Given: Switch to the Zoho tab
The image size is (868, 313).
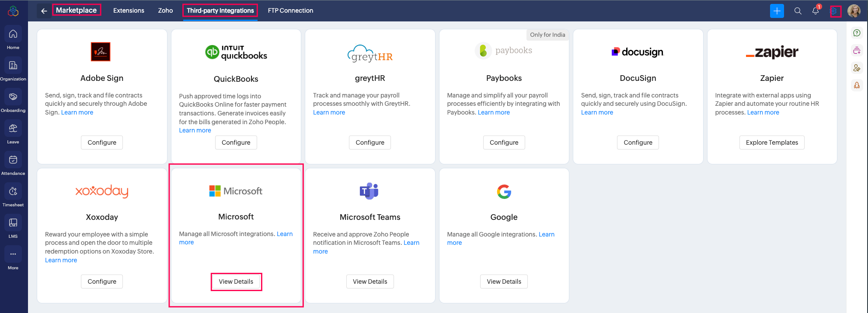Looking at the screenshot, I should pyautogui.click(x=165, y=10).
